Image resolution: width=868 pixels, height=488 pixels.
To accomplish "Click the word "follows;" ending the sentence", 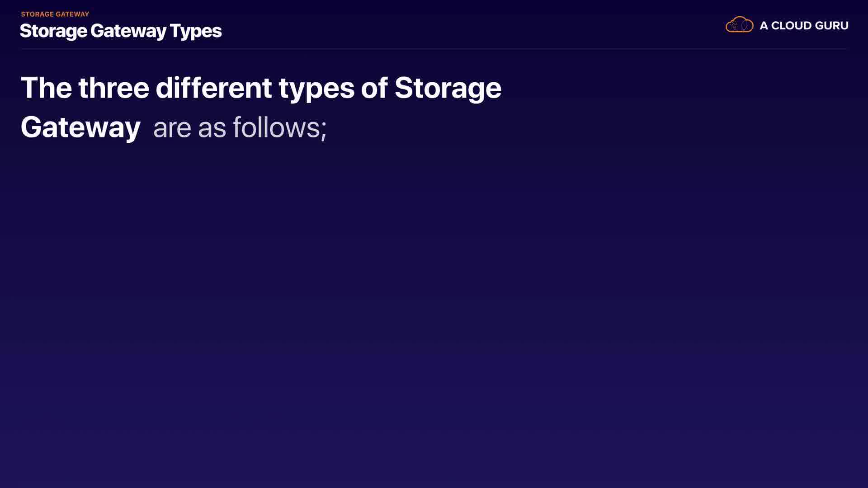I will (279, 128).
